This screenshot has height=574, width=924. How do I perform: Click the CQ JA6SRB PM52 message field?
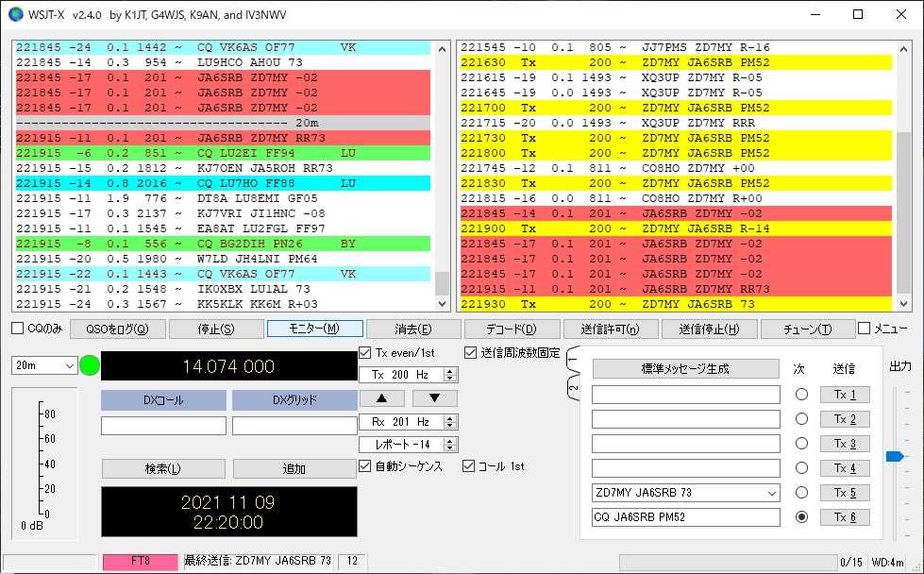[x=685, y=516]
